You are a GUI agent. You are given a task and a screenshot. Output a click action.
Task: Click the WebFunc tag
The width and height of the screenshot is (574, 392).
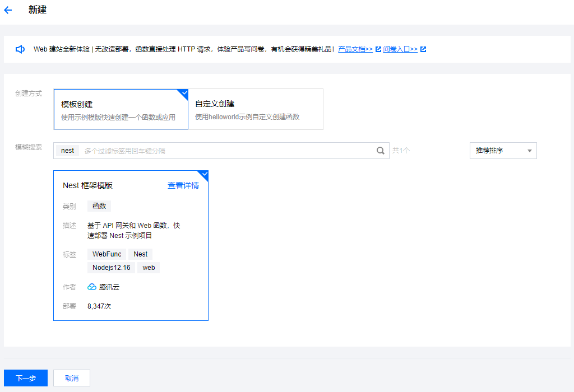pyautogui.click(x=107, y=254)
